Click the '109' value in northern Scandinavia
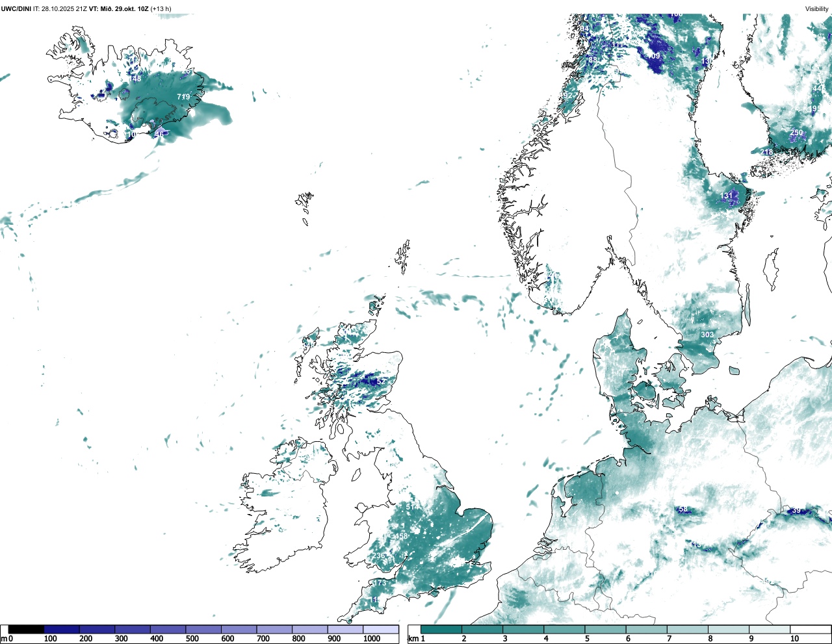Viewport: 832px width, 644px height. (x=653, y=56)
